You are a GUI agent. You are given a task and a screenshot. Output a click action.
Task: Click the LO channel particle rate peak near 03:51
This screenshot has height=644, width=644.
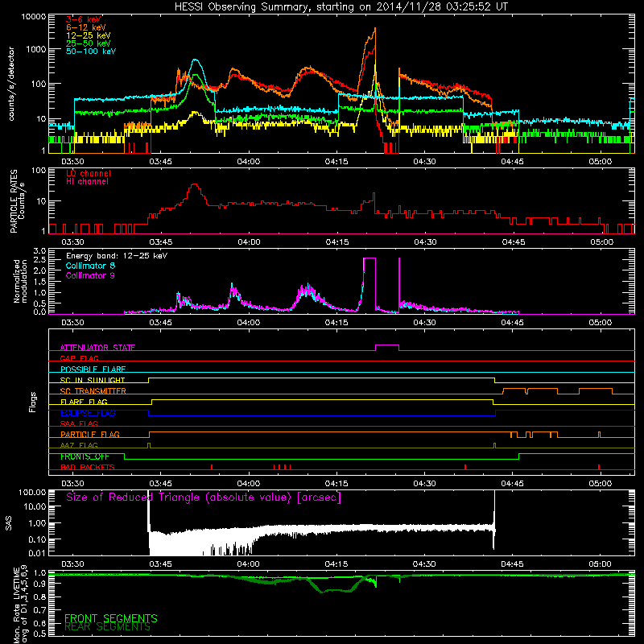pyautogui.click(x=195, y=185)
